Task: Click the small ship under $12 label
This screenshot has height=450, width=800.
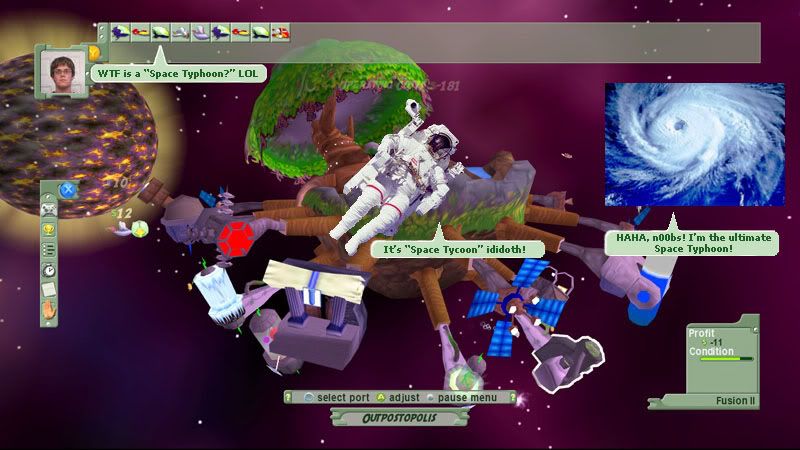Action: [120, 228]
